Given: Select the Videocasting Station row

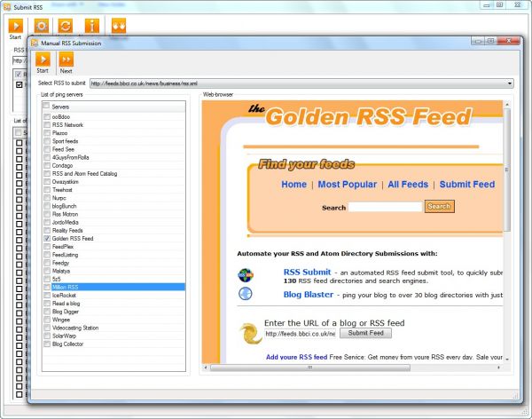Looking at the screenshot, I should [114, 328].
